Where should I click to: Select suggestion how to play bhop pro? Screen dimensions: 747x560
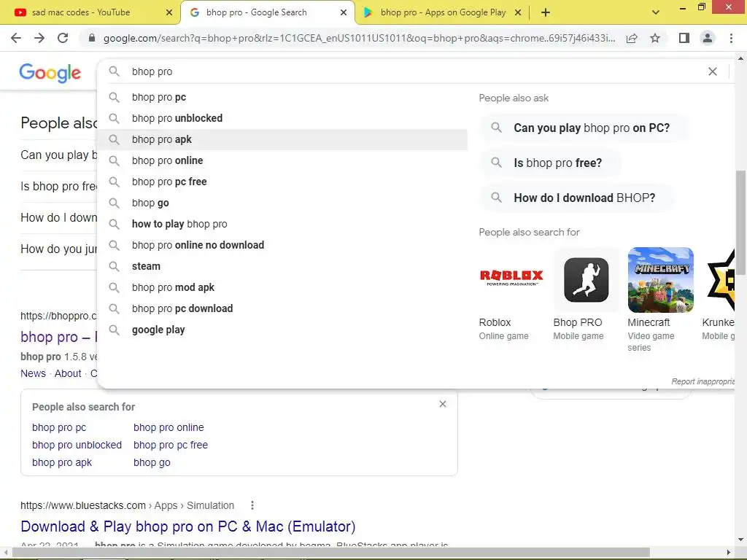282,224
